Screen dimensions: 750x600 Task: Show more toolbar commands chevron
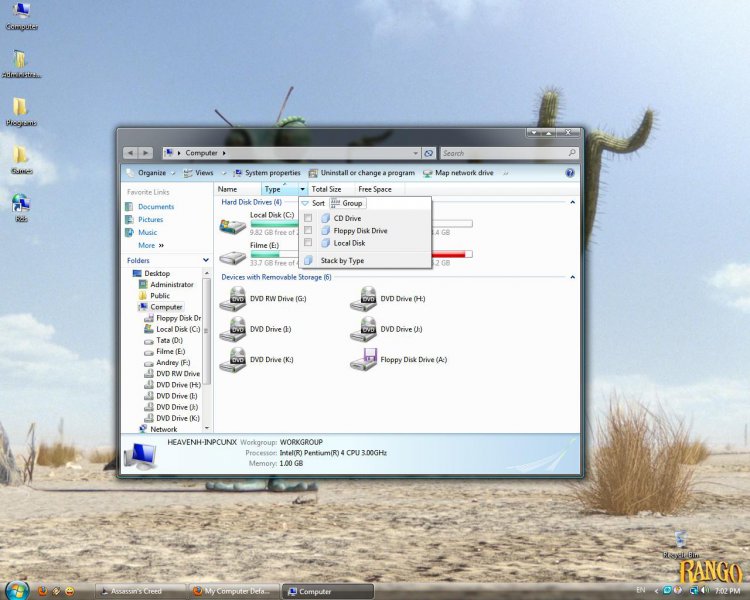[506, 173]
